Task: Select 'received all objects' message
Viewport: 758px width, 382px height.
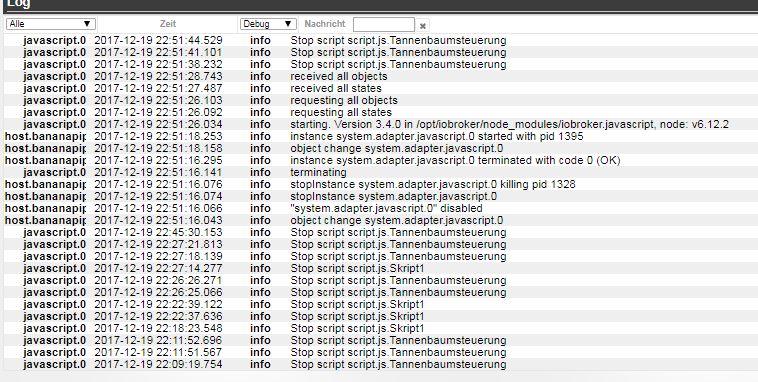Action: pyautogui.click(x=338, y=76)
